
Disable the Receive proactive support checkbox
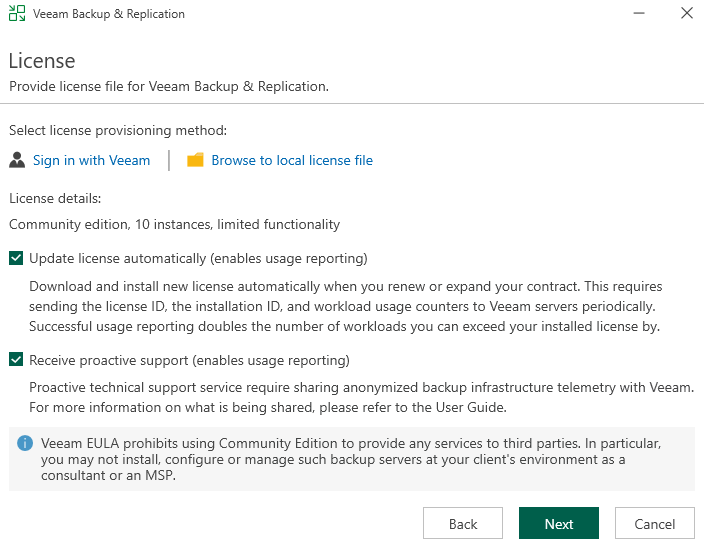click(16, 360)
